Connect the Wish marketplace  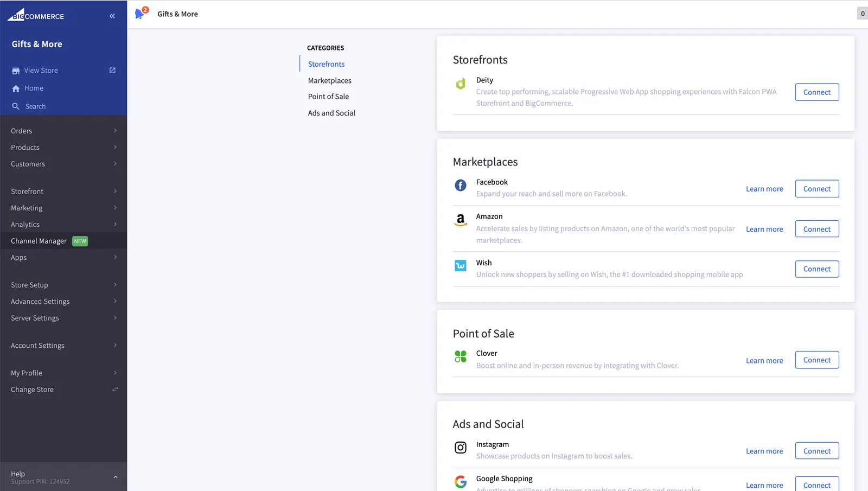pos(816,269)
